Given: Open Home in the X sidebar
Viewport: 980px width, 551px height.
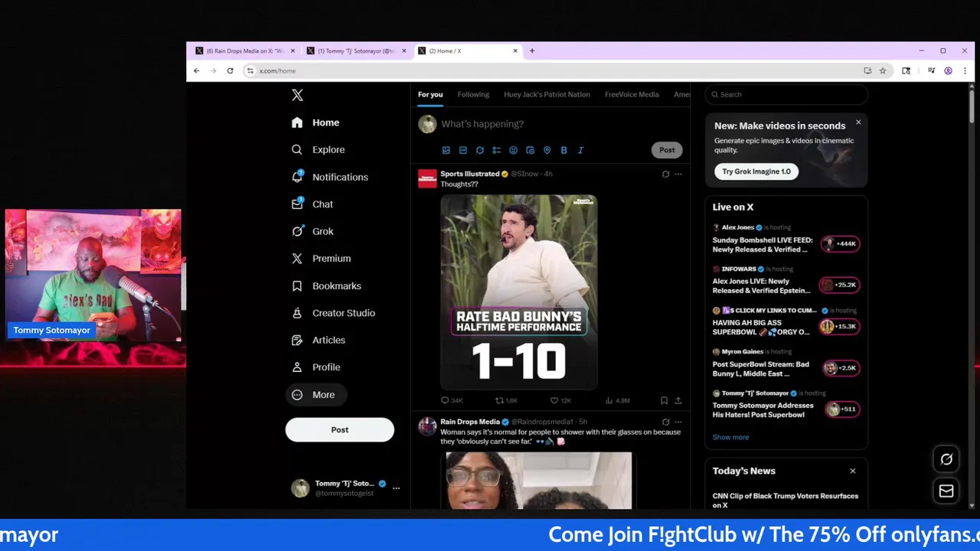Looking at the screenshot, I should [315, 122].
